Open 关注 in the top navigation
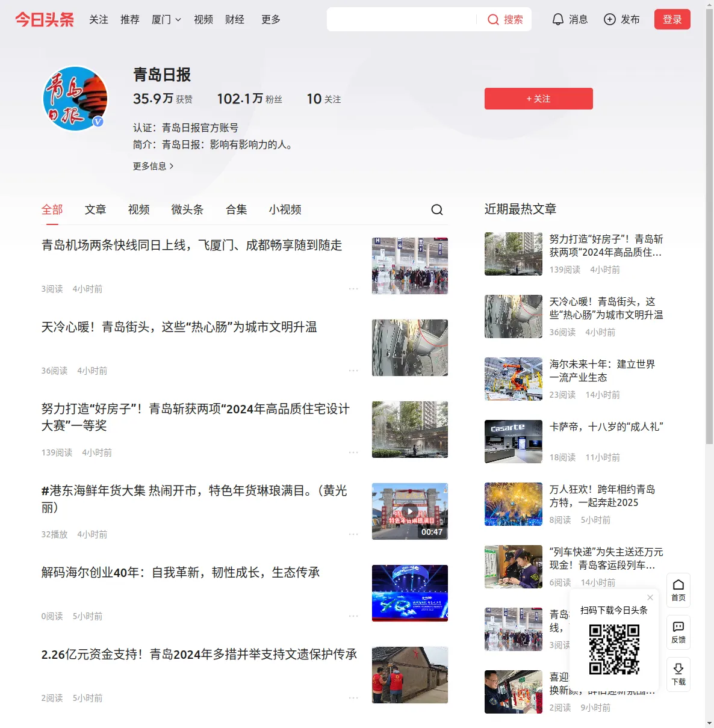 click(99, 19)
